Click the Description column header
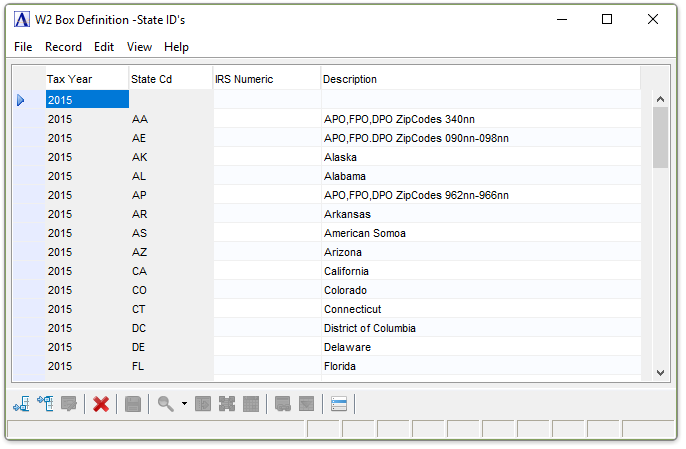Viewport: 686px width, 449px height. (480, 79)
